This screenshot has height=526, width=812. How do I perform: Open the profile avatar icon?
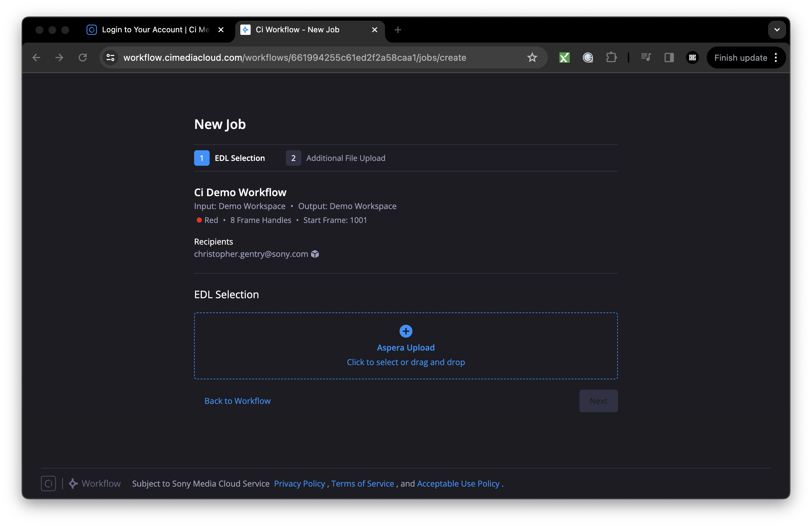tap(692, 57)
